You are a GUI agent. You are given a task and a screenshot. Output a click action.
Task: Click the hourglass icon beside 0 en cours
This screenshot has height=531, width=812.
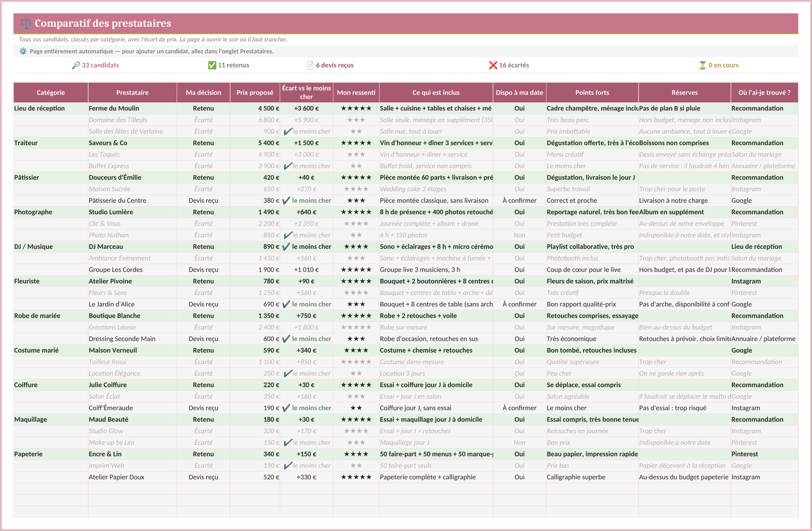702,65
